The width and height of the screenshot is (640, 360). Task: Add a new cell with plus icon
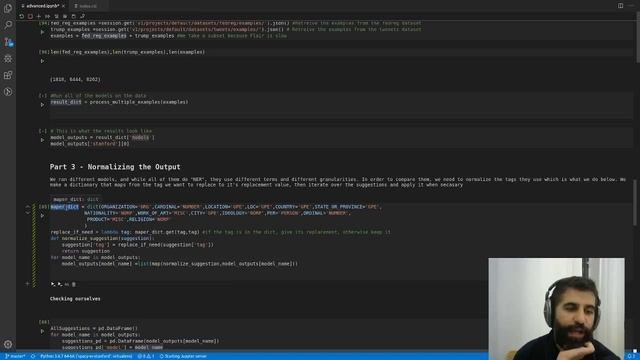coord(39,16)
